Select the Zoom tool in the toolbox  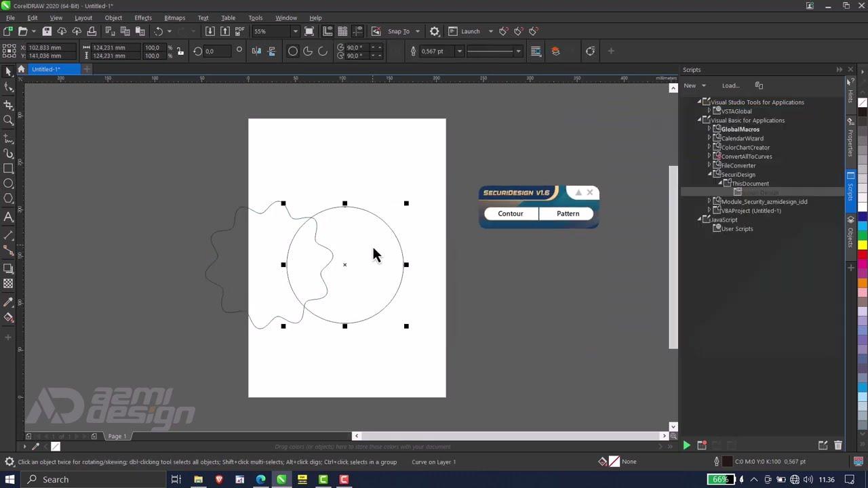click(x=8, y=120)
